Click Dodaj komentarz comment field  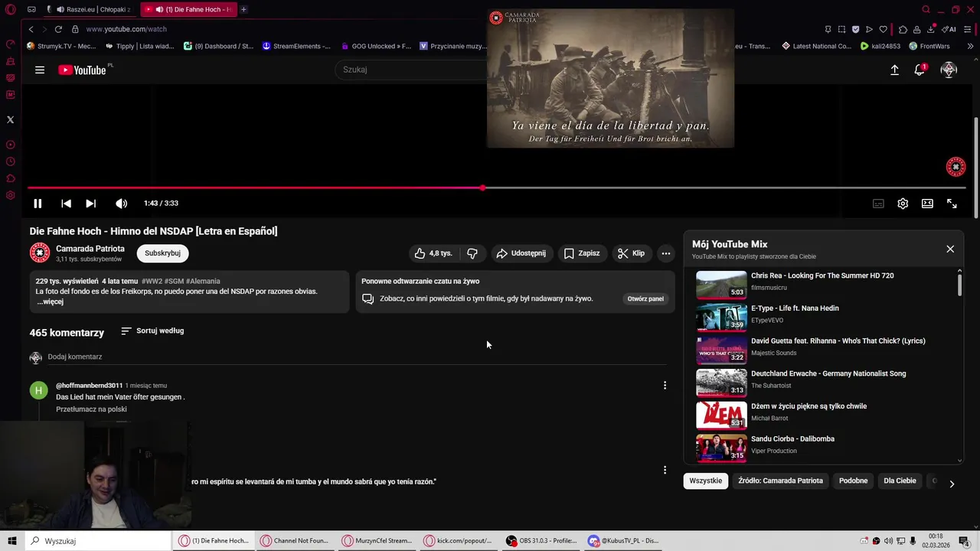click(357, 357)
